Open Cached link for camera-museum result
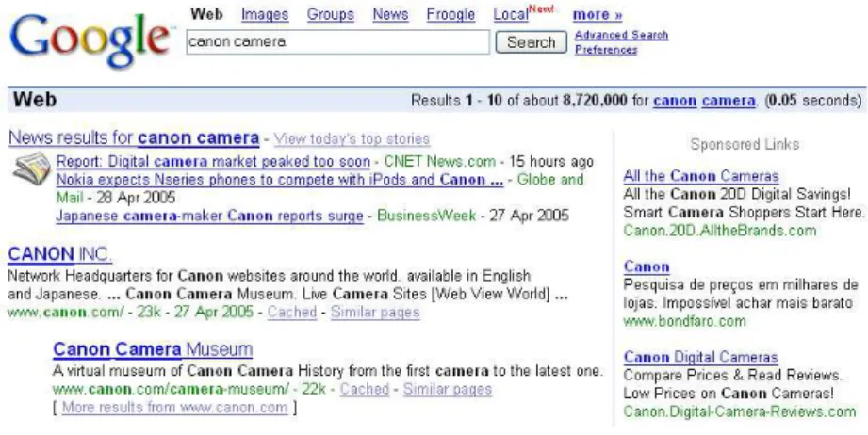Image resolution: width=868 pixels, height=435 pixels. (364, 389)
